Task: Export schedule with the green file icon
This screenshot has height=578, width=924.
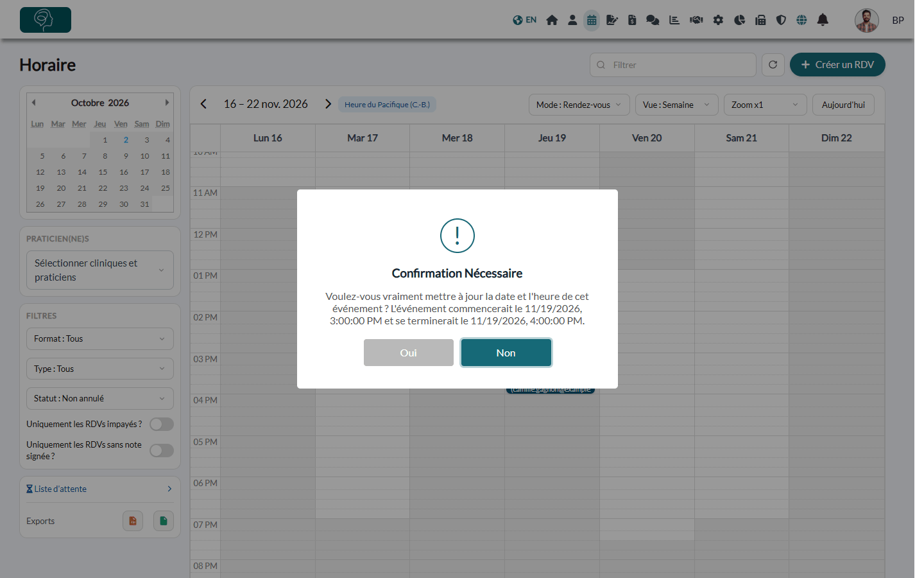Action: (164, 521)
